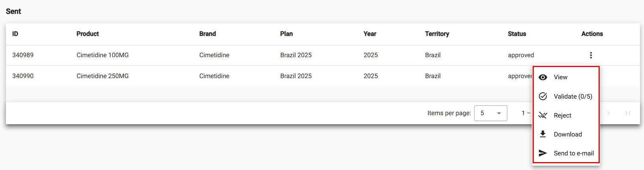Viewport: 644px width, 170px height.
Task: Select Send to e-mail option
Action: (574, 153)
